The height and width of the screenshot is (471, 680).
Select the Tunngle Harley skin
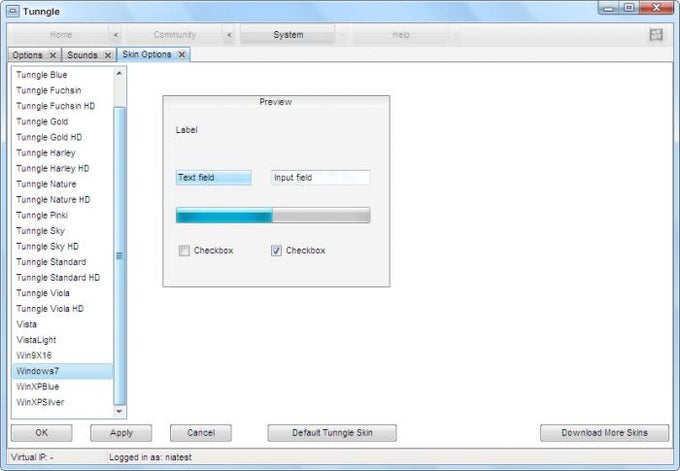tap(62, 153)
